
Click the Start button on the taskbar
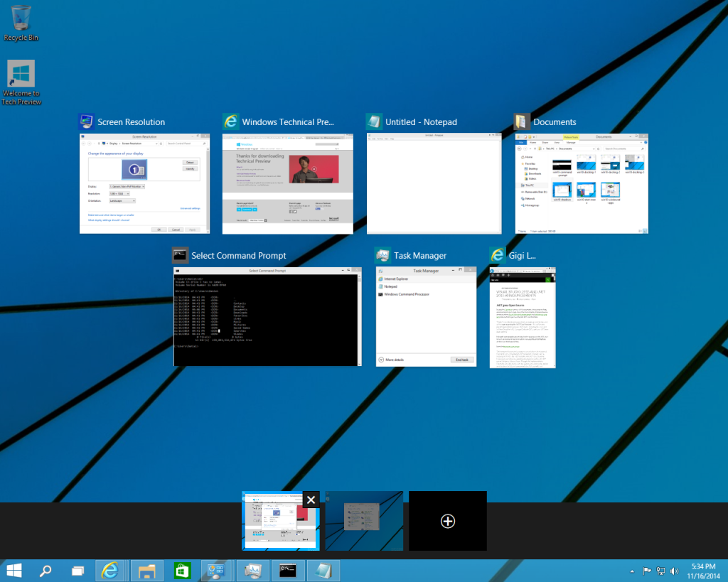click(14, 571)
